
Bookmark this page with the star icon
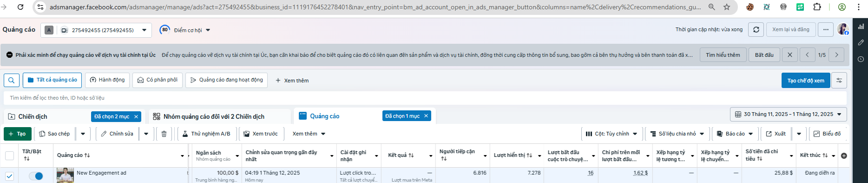pos(727,7)
